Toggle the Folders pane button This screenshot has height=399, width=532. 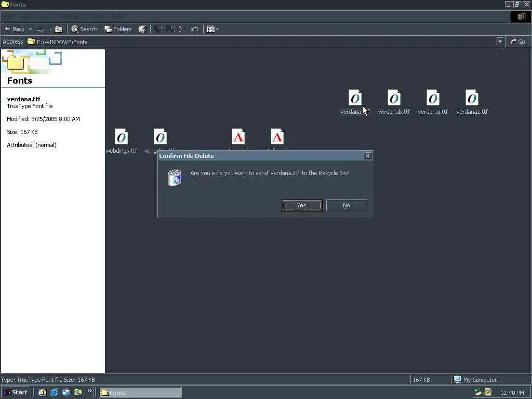tap(118, 29)
